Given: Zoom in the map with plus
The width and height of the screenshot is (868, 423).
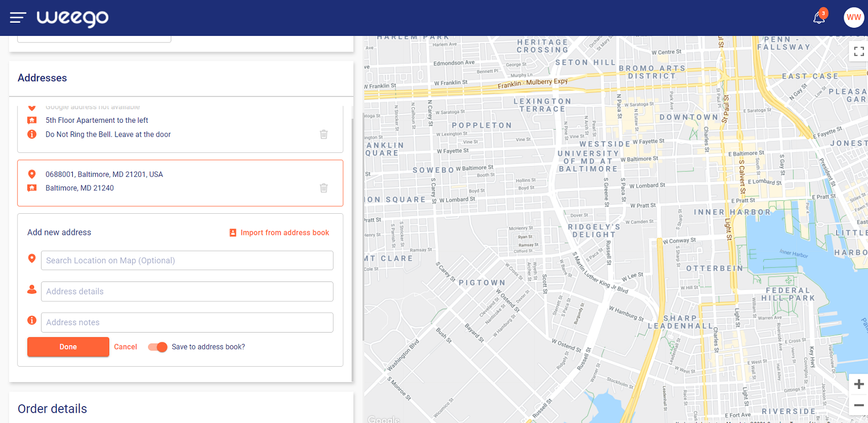Looking at the screenshot, I should coord(859,384).
